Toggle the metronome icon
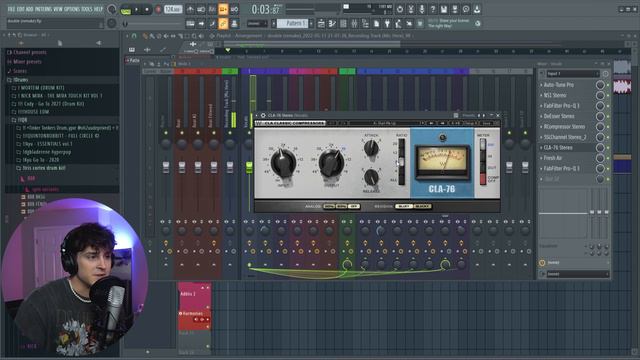 click(x=190, y=9)
